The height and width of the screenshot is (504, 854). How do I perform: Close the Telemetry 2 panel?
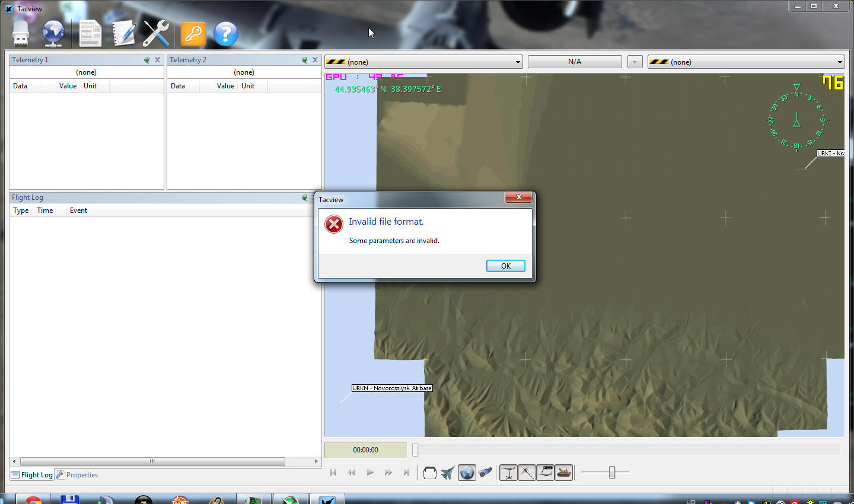[315, 60]
